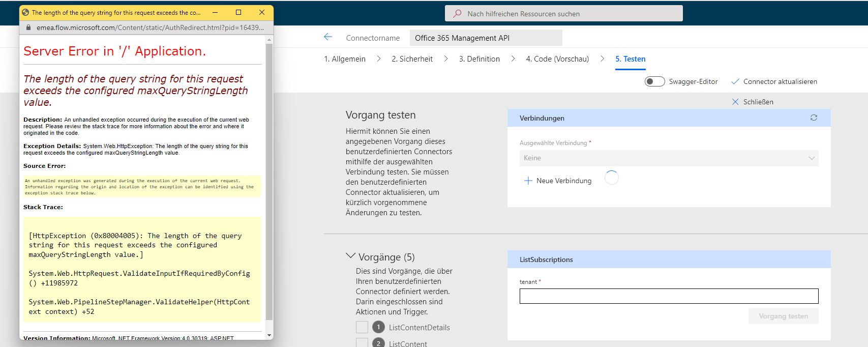Go to step 3. Definition
This screenshot has height=347, width=868.
480,59
